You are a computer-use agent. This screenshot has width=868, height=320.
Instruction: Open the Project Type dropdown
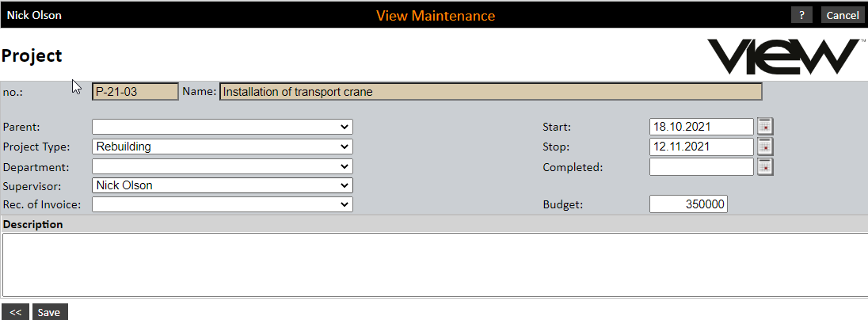[x=223, y=147]
